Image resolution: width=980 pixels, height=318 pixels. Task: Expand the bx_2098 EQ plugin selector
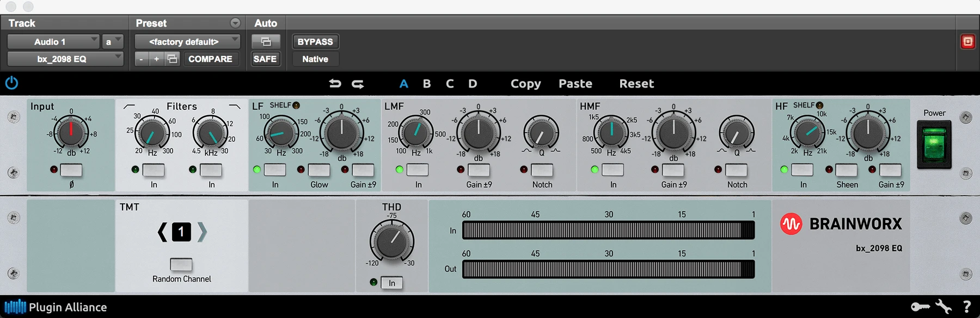click(x=65, y=59)
